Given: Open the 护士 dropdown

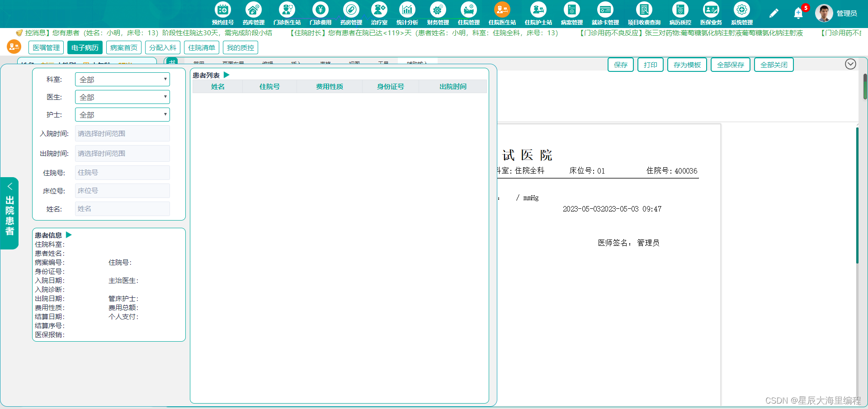Looking at the screenshot, I should [x=123, y=115].
